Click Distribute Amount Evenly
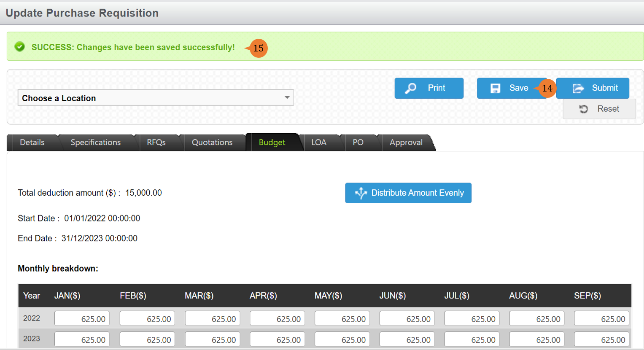The height and width of the screenshot is (350, 644). pyautogui.click(x=408, y=193)
